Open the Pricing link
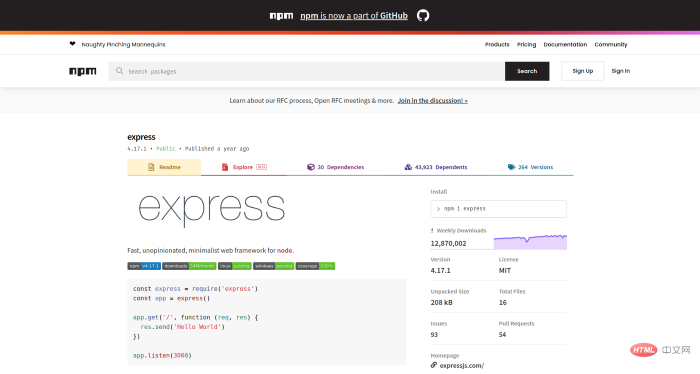 coord(526,45)
